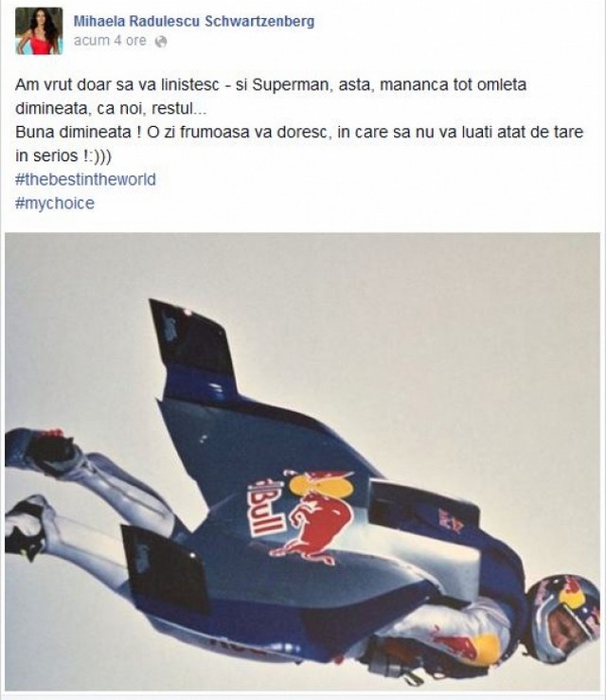Open Mihaela Radulescu Schwartzenberg's profile link
This screenshot has height=700, width=606.
pos(194,21)
